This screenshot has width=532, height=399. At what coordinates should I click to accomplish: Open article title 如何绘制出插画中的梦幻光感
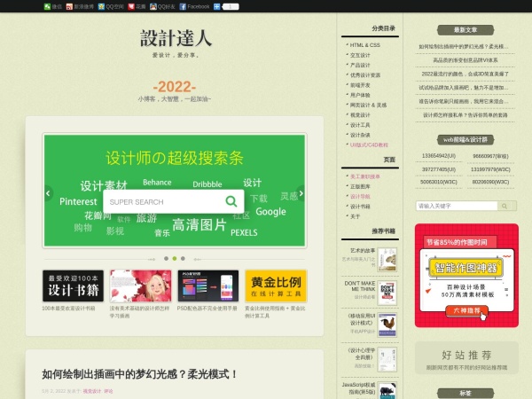click(x=140, y=375)
